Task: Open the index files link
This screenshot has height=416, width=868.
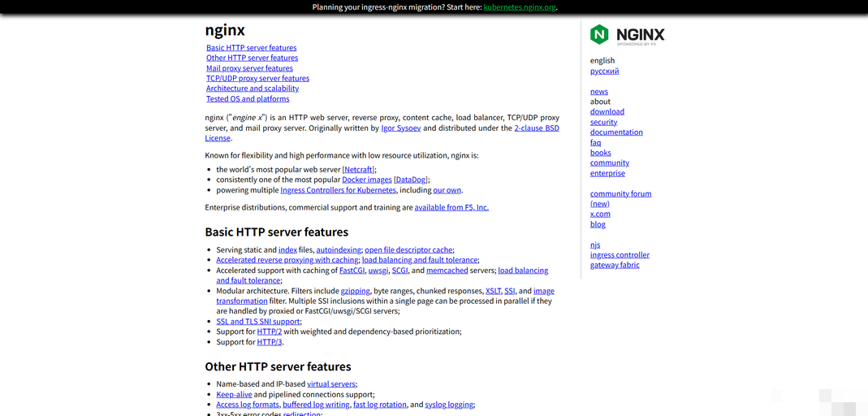Action: [288, 249]
